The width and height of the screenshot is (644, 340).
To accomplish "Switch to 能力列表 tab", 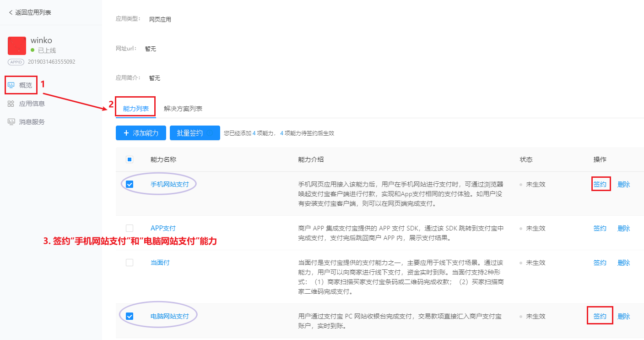I will click(136, 109).
